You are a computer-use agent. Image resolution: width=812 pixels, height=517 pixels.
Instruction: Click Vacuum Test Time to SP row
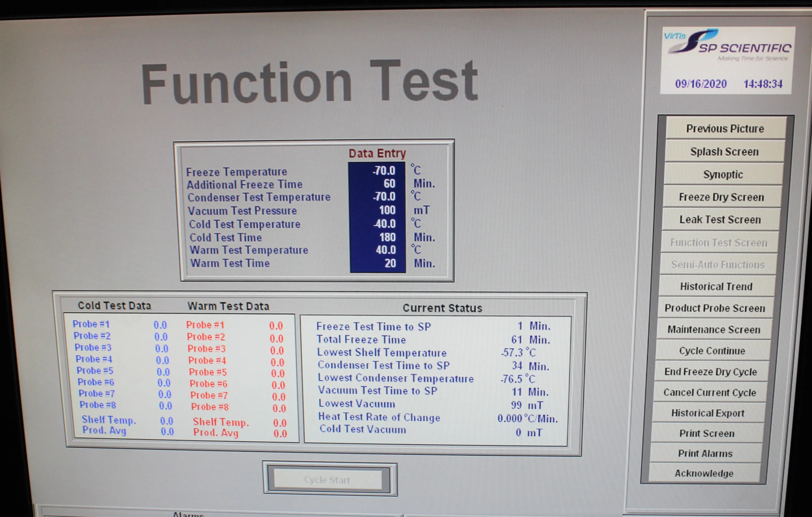[x=434, y=391]
